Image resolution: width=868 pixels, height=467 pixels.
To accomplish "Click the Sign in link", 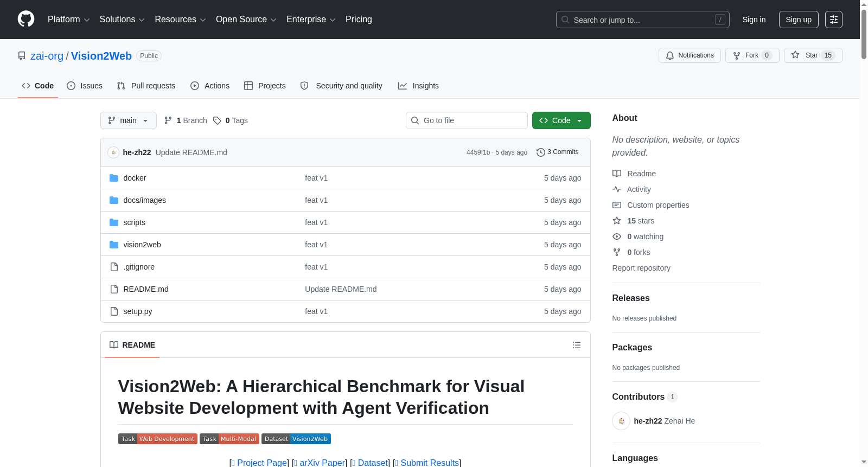I will (x=754, y=20).
